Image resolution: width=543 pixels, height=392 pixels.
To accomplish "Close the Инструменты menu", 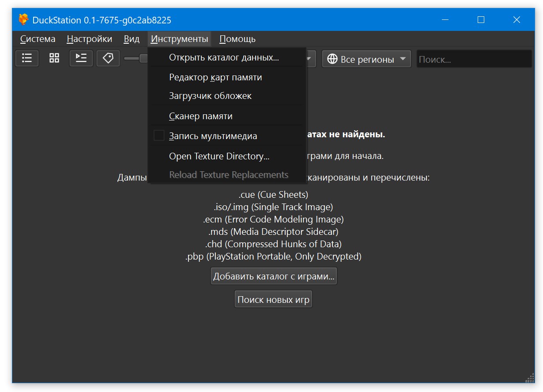I will pos(179,39).
